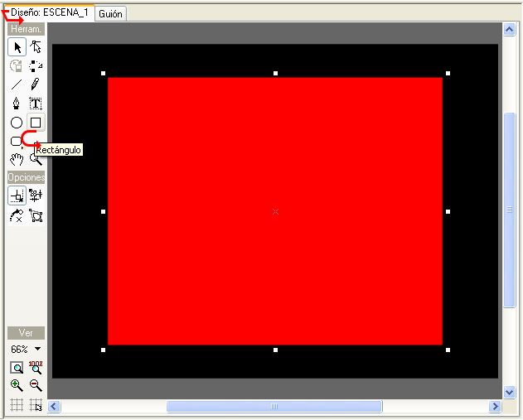Click the horizontal scrollbar thumb
Image resolution: width=523 pixels, height=420 pixels.
(x=274, y=407)
